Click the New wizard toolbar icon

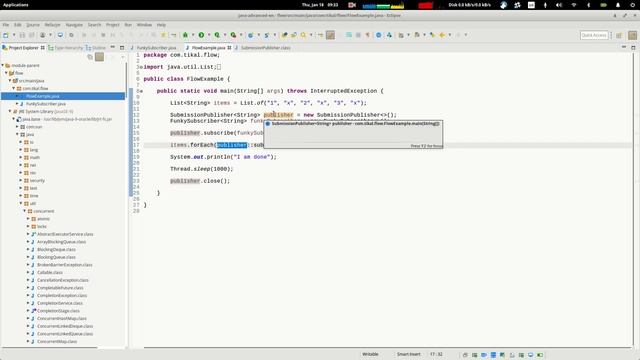coord(6,36)
